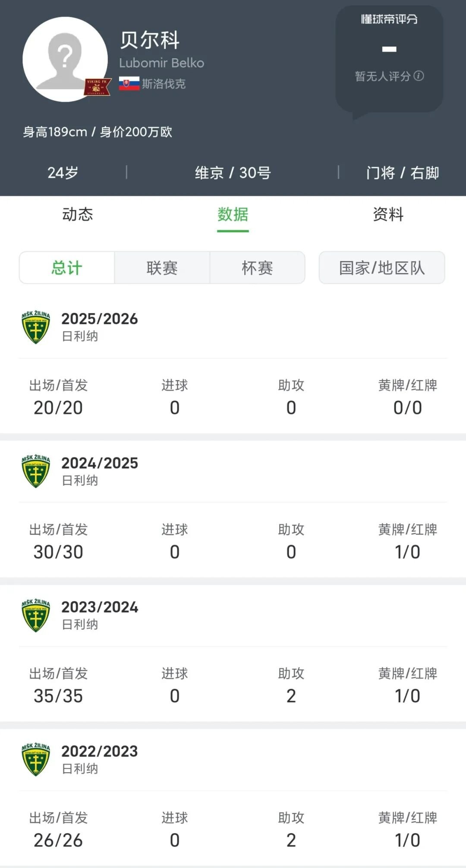The height and width of the screenshot is (868, 466).
Task: Switch to the 联赛 filter segment
Action: tap(162, 268)
